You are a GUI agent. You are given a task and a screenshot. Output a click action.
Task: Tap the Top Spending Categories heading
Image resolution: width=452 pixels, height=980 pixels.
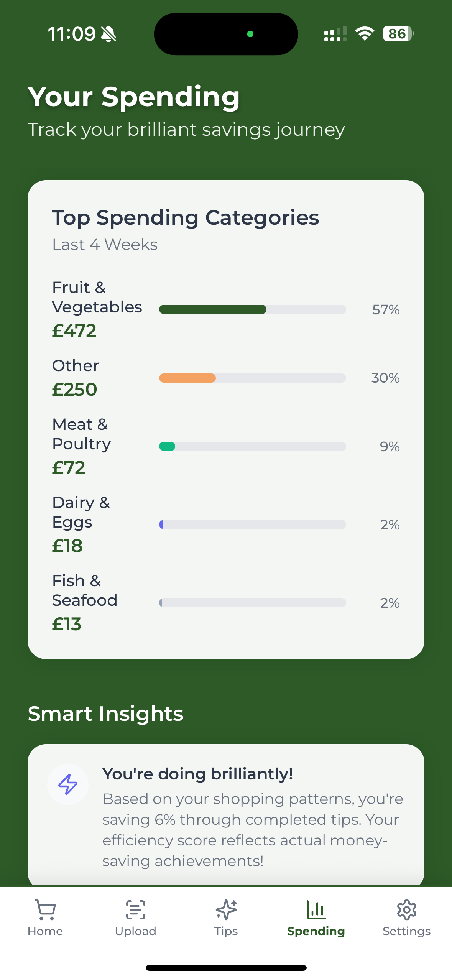point(186,218)
